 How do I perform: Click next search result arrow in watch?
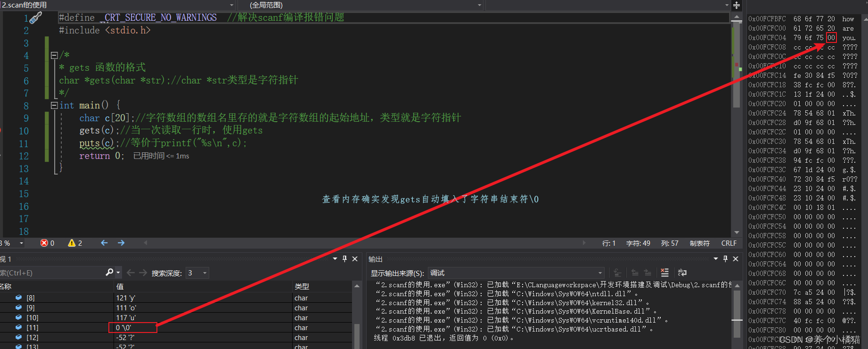142,273
